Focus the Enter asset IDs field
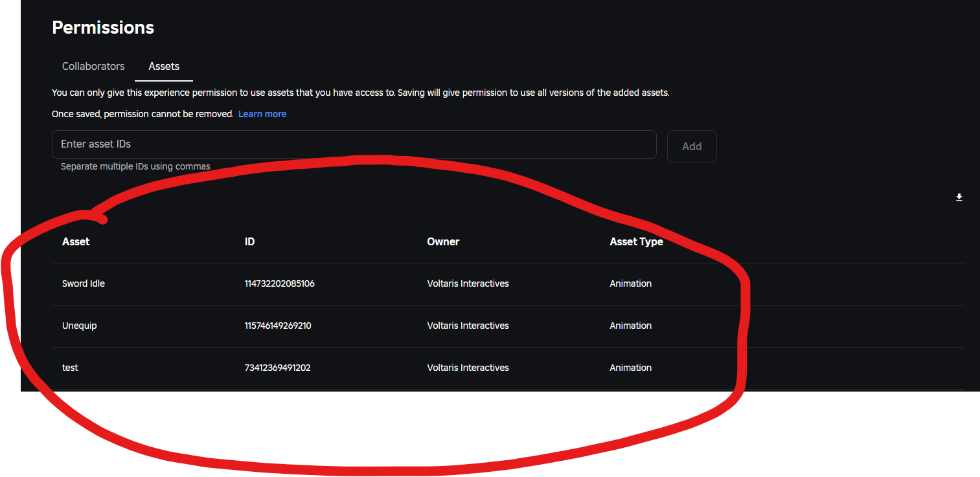The height and width of the screenshot is (477, 980). click(x=354, y=144)
